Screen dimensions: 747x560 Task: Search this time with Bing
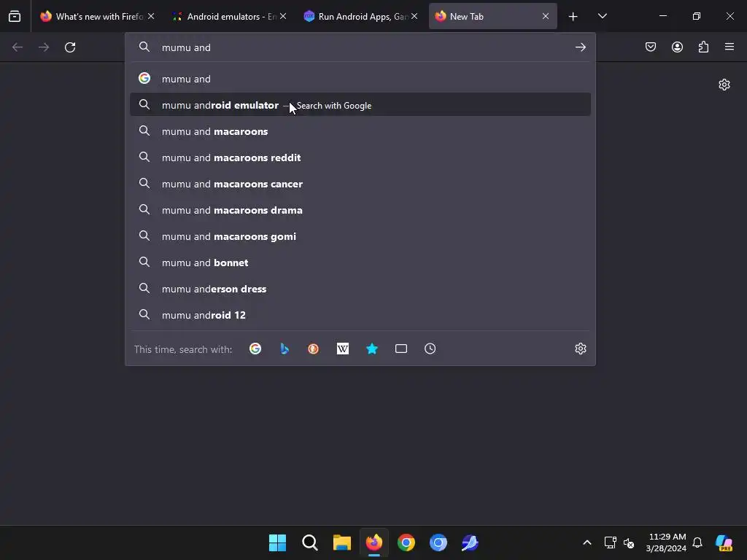pyautogui.click(x=285, y=349)
